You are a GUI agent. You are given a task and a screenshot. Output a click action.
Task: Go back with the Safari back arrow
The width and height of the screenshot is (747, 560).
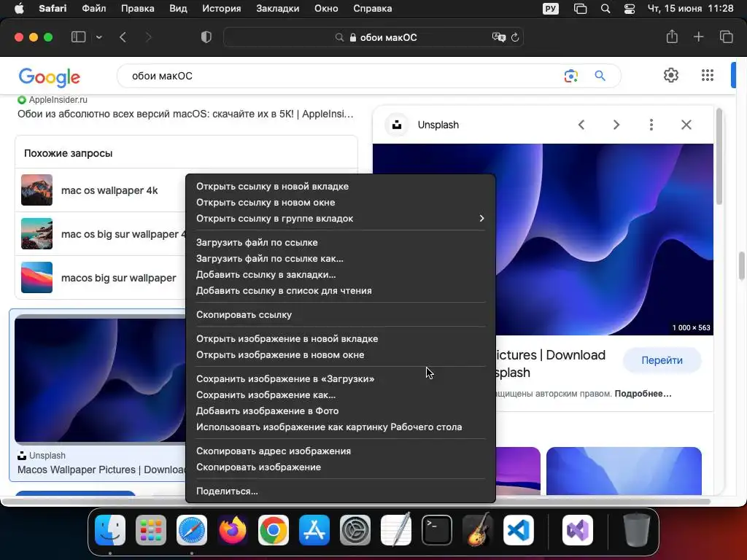click(123, 37)
